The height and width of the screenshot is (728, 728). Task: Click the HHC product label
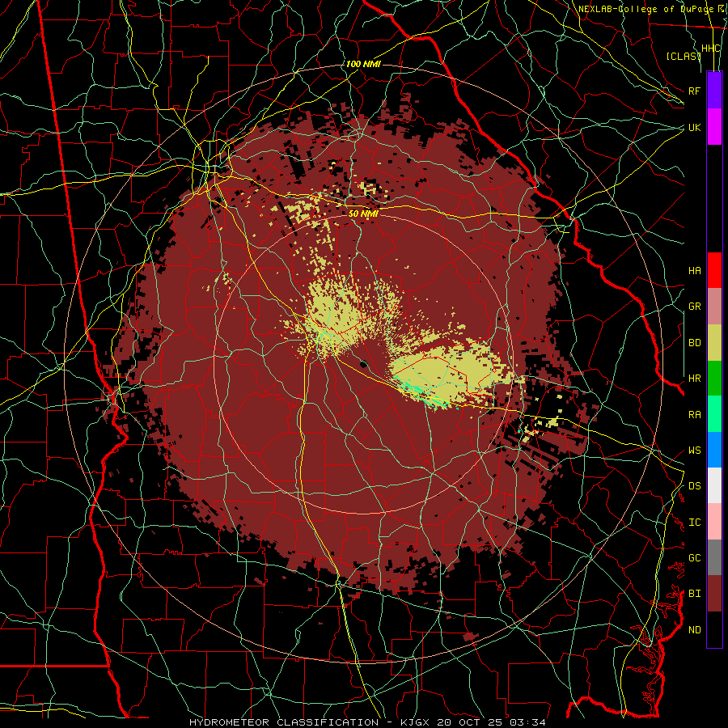pyautogui.click(x=710, y=49)
